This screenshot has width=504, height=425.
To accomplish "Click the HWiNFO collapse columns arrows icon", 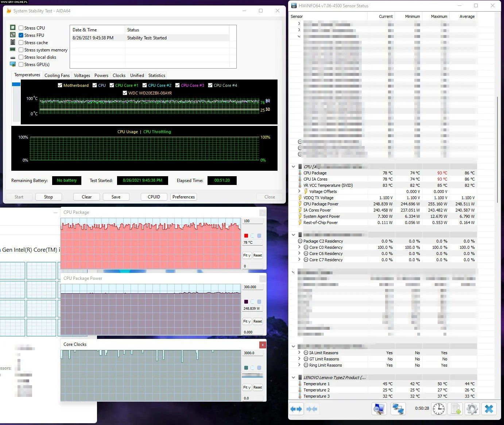I will pos(311,409).
